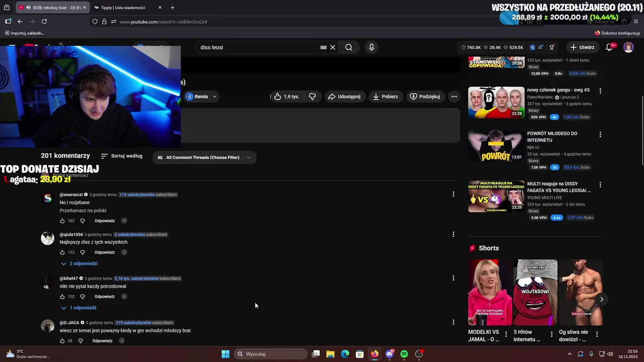Open the account avatar menu

pos(628,47)
